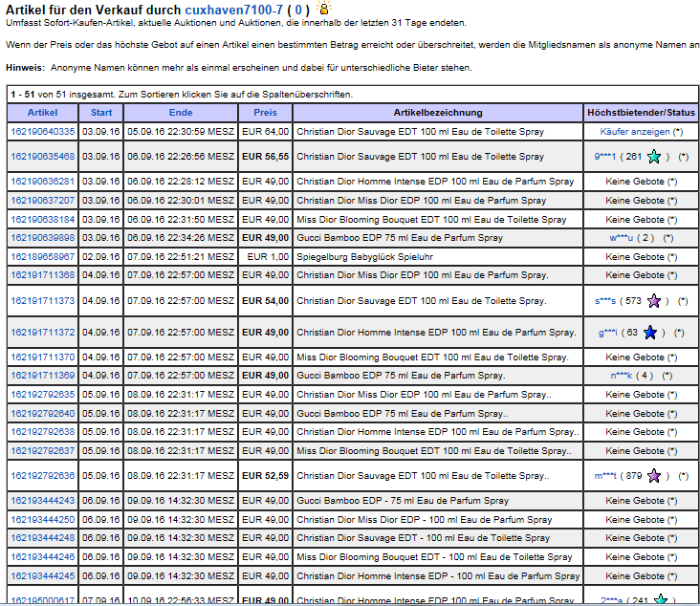This screenshot has width=700, height=606.
Task: Click the Hinweis note text
Action: tap(239, 68)
